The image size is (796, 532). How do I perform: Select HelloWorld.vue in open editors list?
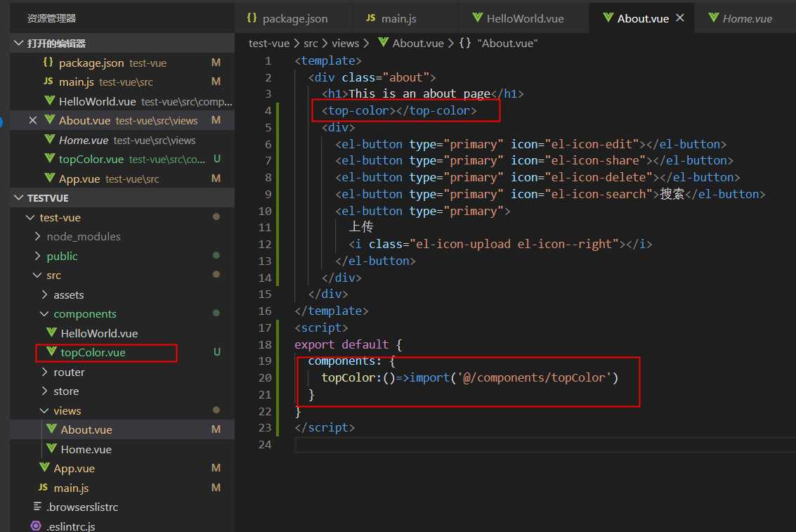pyautogui.click(x=122, y=101)
